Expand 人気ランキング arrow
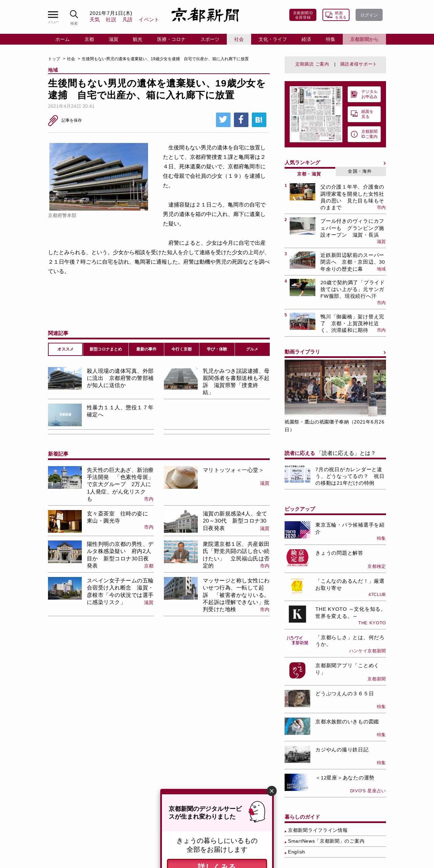Image resolution: width=434 pixels, height=868 pixels. [x=384, y=163]
